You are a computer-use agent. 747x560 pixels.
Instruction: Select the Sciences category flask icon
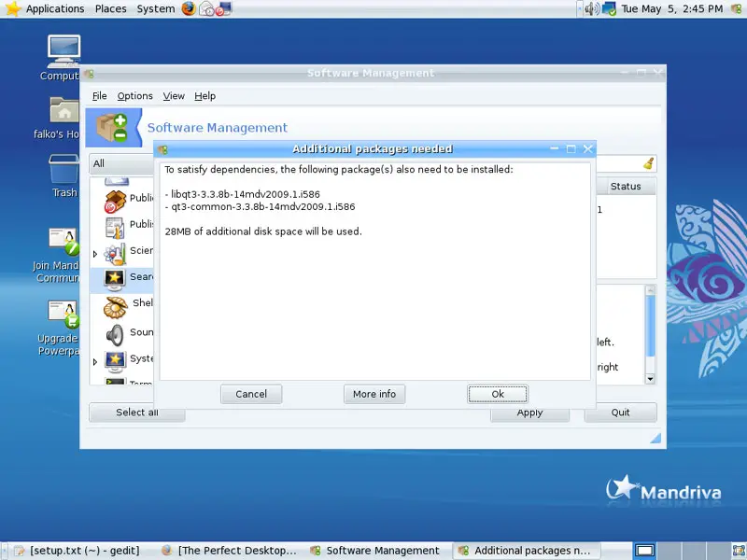pyautogui.click(x=115, y=254)
